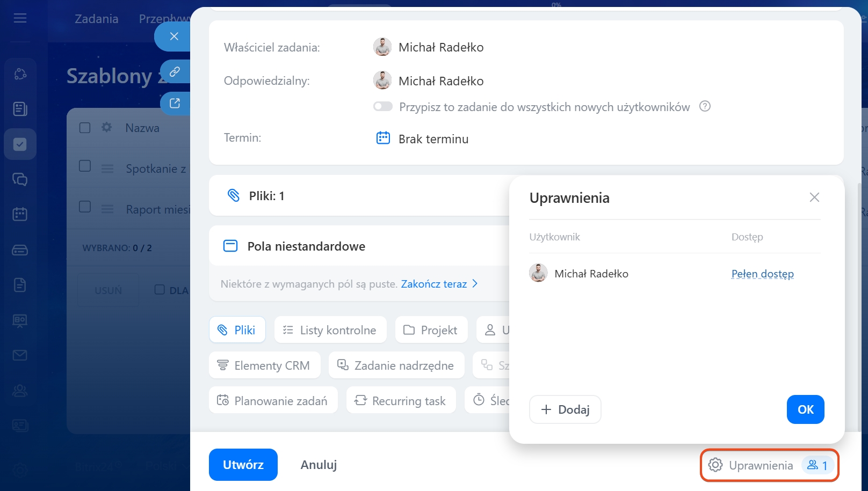The width and height of the screenshot is (868, 491).
Task: Click the Pola niestandardowe card icon
Action: point(230,246)
